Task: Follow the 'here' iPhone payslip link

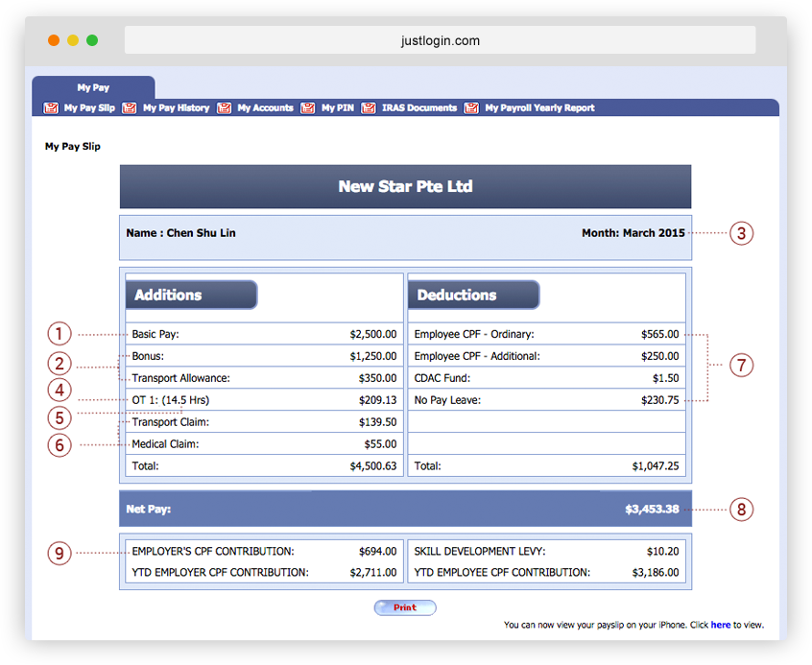Action: click(720, 625)
